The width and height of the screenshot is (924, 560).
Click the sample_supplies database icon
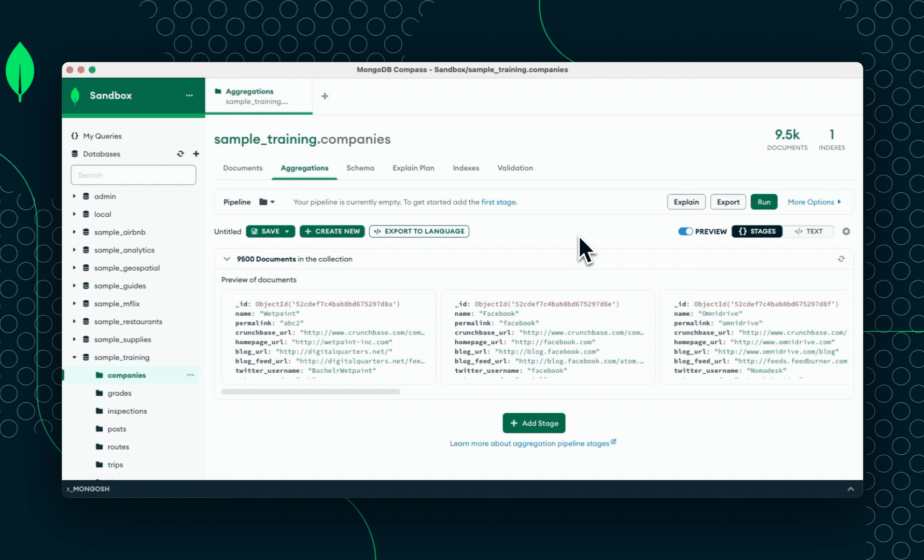(86, 340)
